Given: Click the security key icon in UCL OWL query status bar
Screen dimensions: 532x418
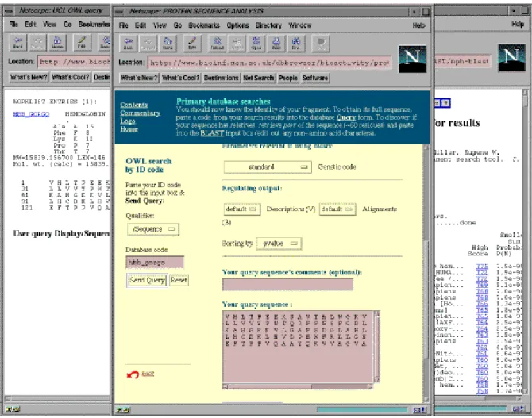Looking at the screenshot, I should coord(13,409).
